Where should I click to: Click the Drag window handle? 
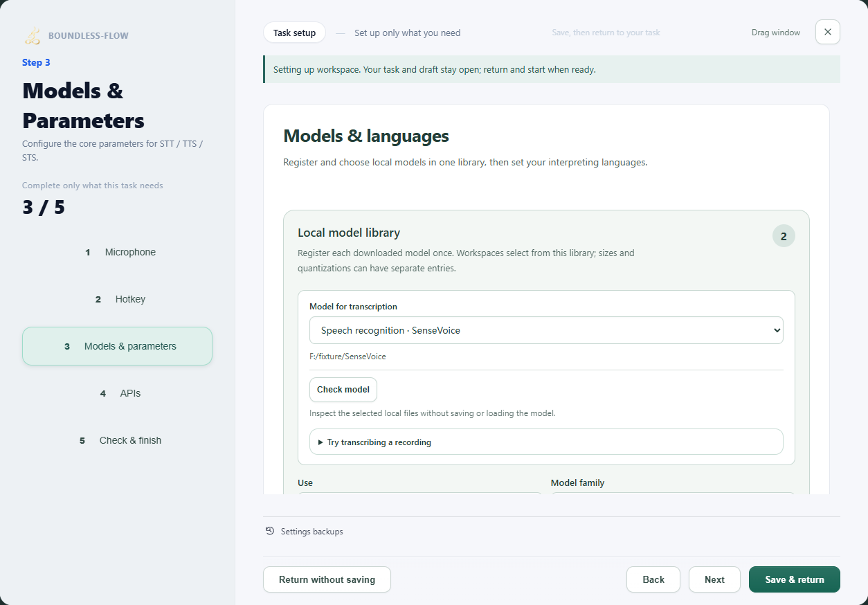tap(776, 33)
